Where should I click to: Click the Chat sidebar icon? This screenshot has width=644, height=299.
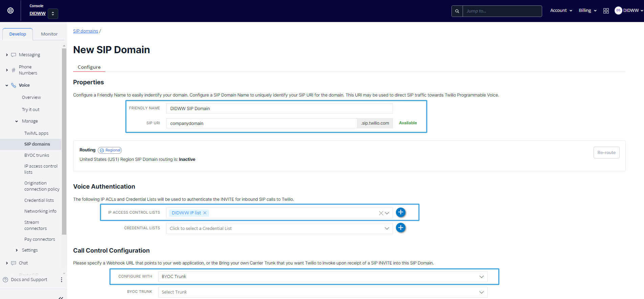tap(14, 263)
